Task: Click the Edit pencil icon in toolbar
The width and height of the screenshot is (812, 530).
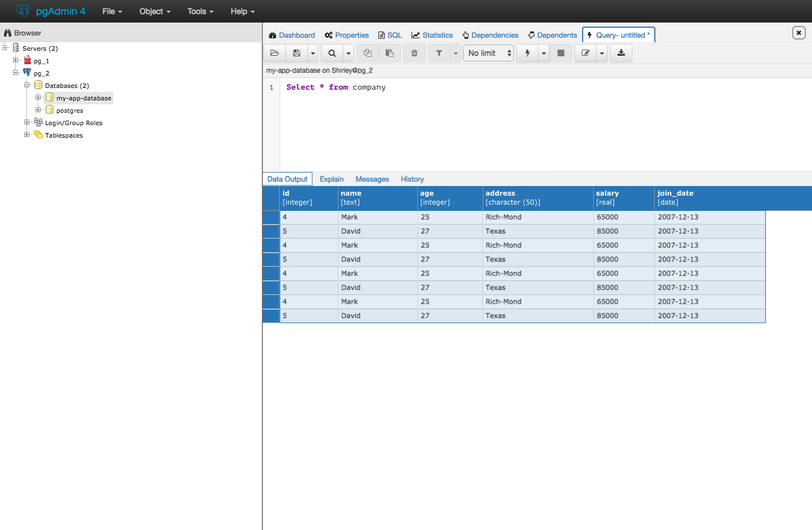Action: point(585,53)
